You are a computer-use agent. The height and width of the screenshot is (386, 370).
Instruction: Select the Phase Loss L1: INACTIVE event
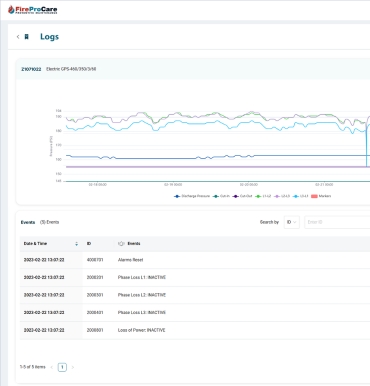(142, 277)
